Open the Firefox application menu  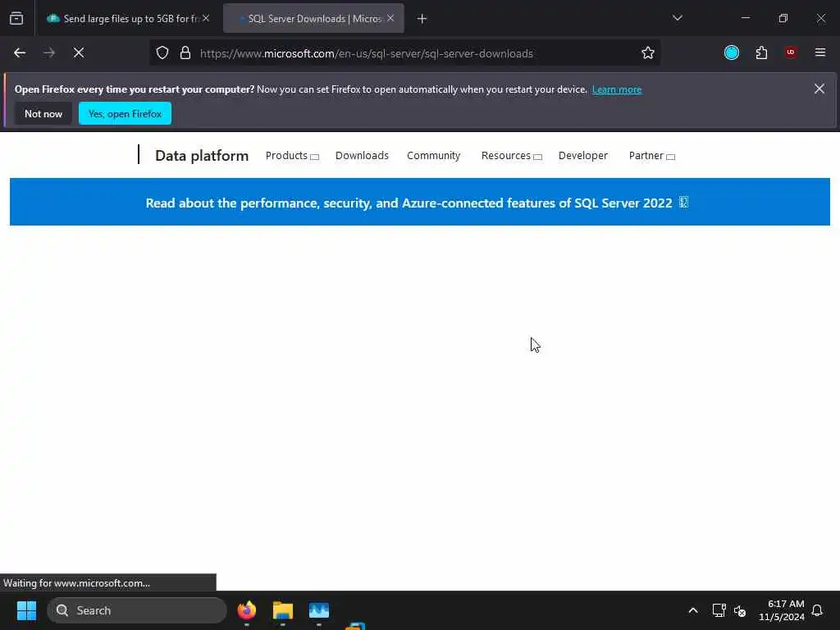click(820, 52)
